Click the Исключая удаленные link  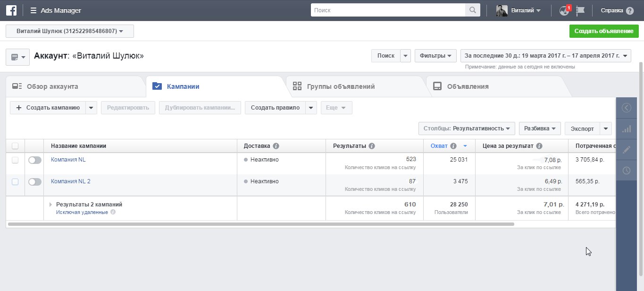(82, 212)
